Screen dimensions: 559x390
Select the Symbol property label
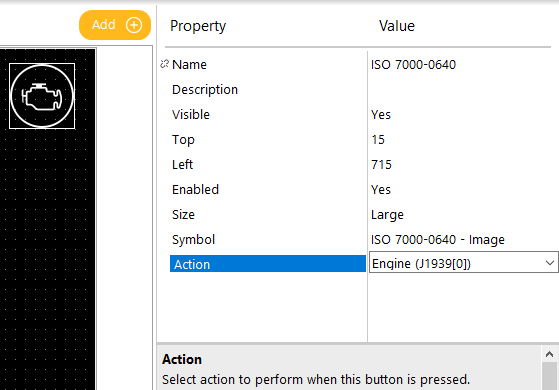[194, 240]
